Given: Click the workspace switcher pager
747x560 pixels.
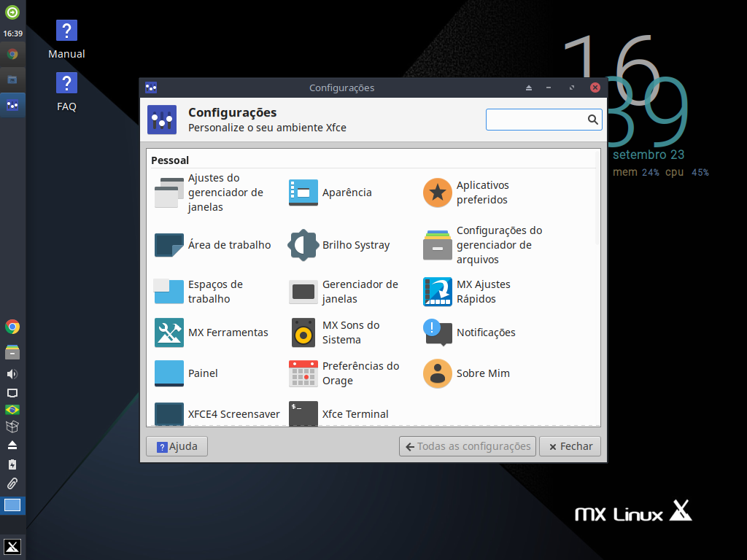Looking at the screenshot, I should pos(12,505).
